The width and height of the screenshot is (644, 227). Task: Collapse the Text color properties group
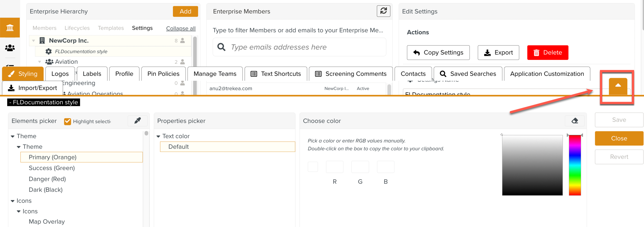coord(158,136)
